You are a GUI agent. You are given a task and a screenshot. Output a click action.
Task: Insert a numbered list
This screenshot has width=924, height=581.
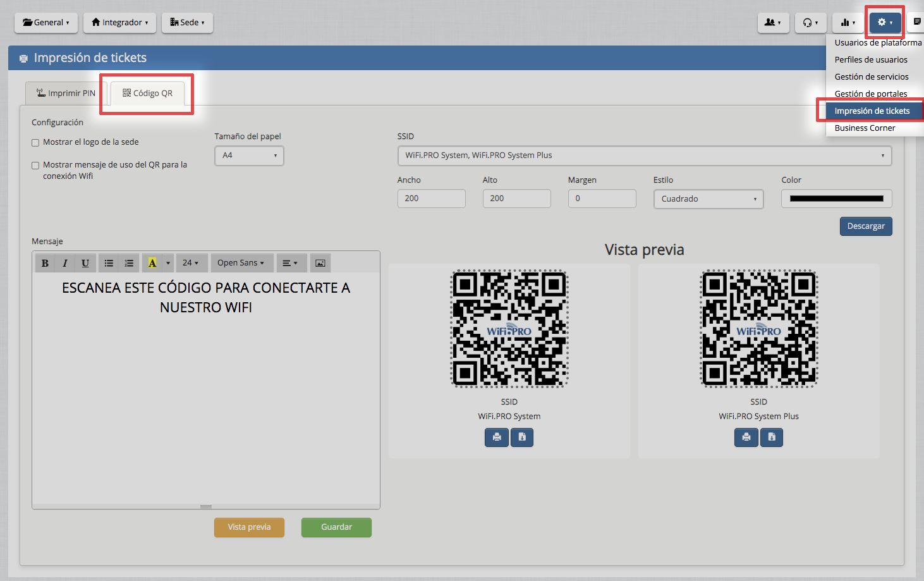click(x=129, y=263)
